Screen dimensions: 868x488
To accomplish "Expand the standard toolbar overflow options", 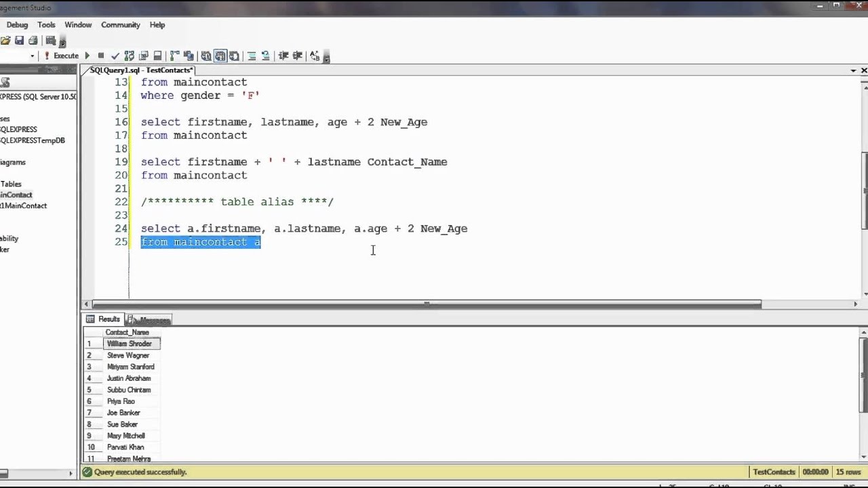I will tap(63, 42).
